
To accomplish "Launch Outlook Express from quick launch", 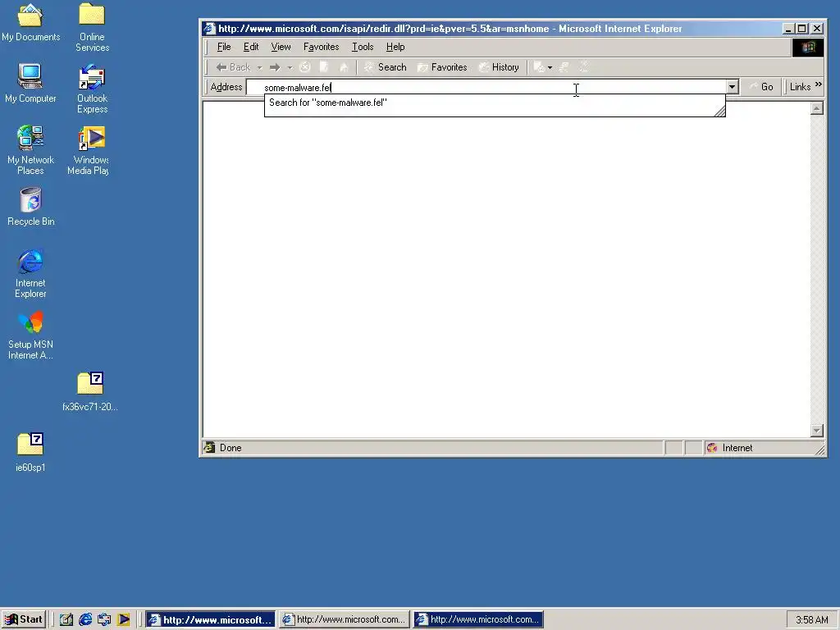I will 104,619.
